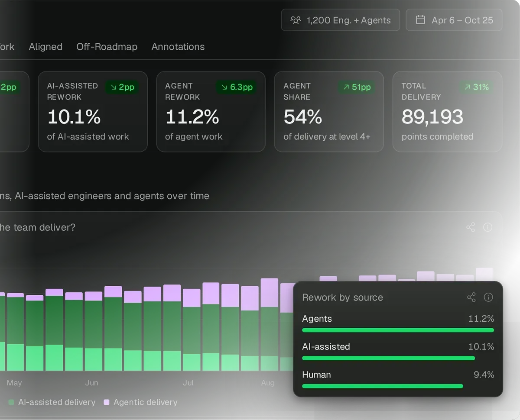Click the AI-assisted rework progress bar

coord(388,358)
